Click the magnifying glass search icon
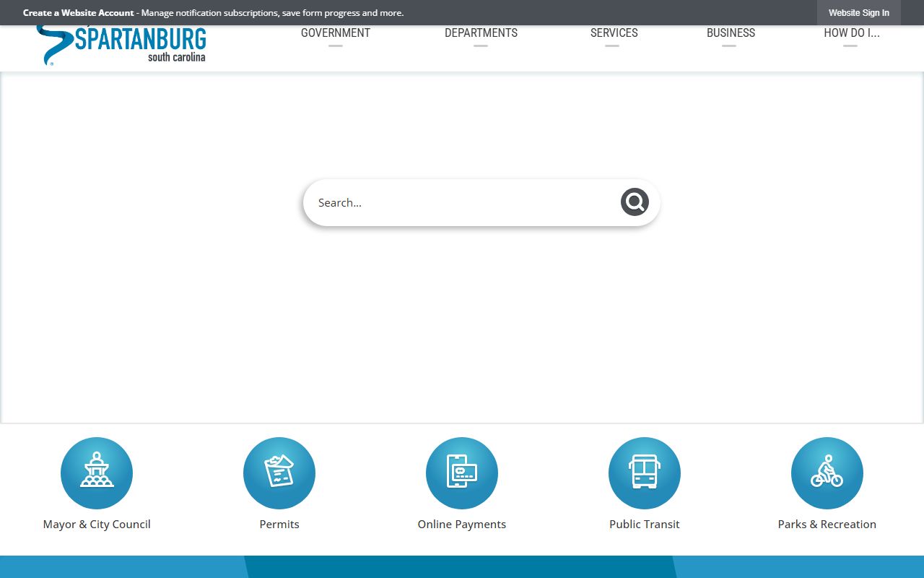The image size is (924, 578). (x=635, y=202)
